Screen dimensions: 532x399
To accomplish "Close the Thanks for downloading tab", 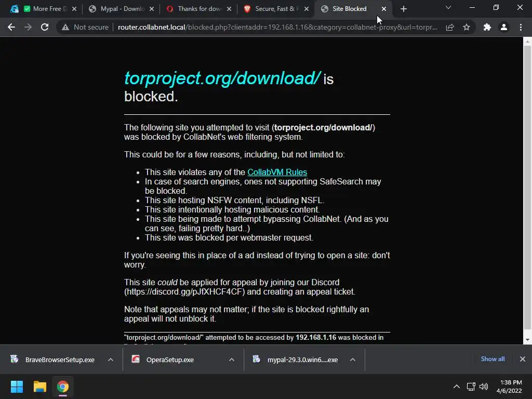I will click(229, 9).
